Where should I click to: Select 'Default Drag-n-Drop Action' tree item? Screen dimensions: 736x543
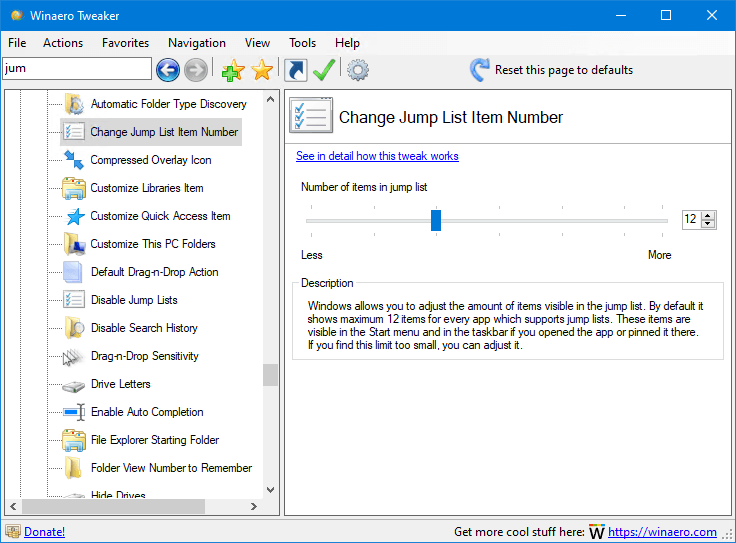click(x=154, y=272)
